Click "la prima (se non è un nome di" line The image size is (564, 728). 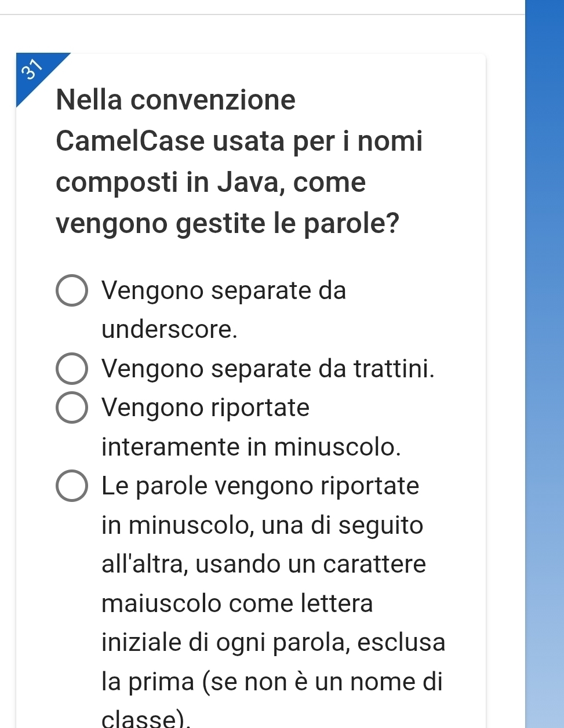click(x=272, y=681)
